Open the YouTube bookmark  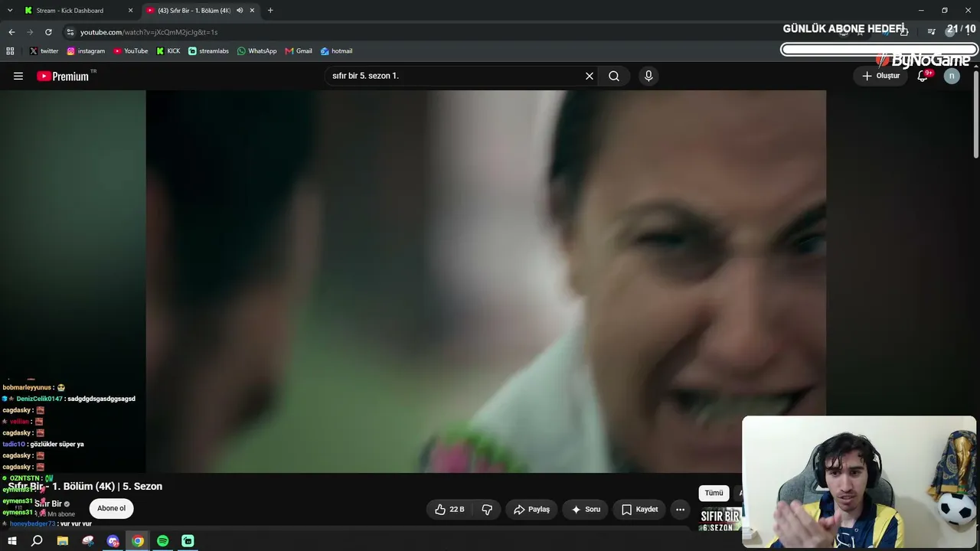click(x=131, y=51)
